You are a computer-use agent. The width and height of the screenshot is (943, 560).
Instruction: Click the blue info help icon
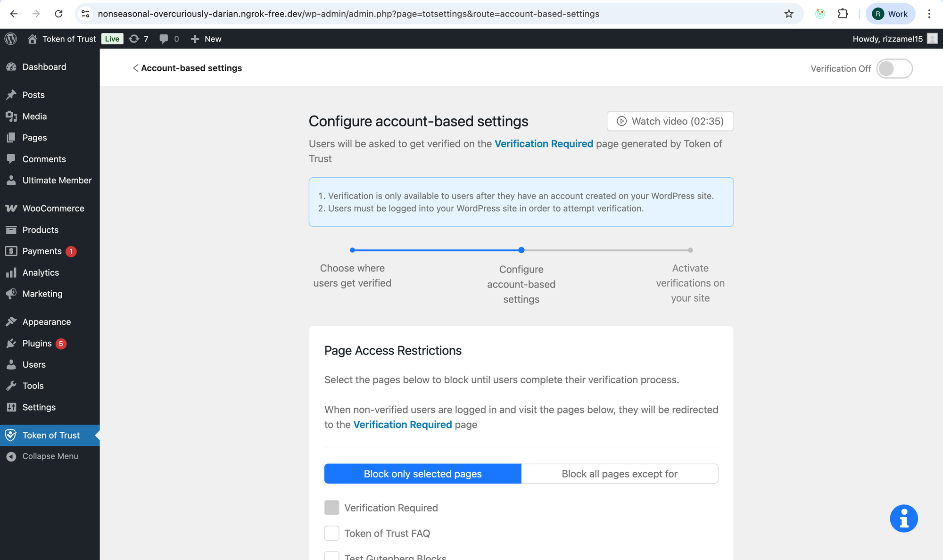[x=903, y=519]
